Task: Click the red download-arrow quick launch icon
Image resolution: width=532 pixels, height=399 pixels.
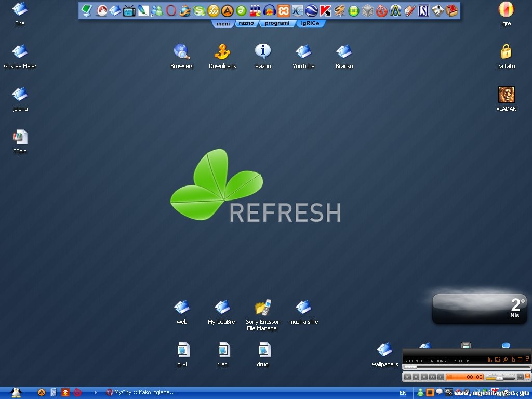Action: point(65,393)
